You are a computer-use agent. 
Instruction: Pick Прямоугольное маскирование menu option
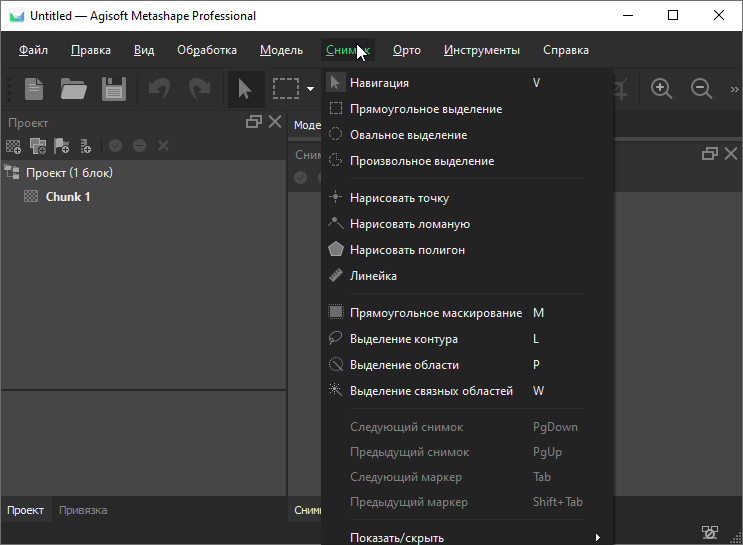[x=435, y=313]
